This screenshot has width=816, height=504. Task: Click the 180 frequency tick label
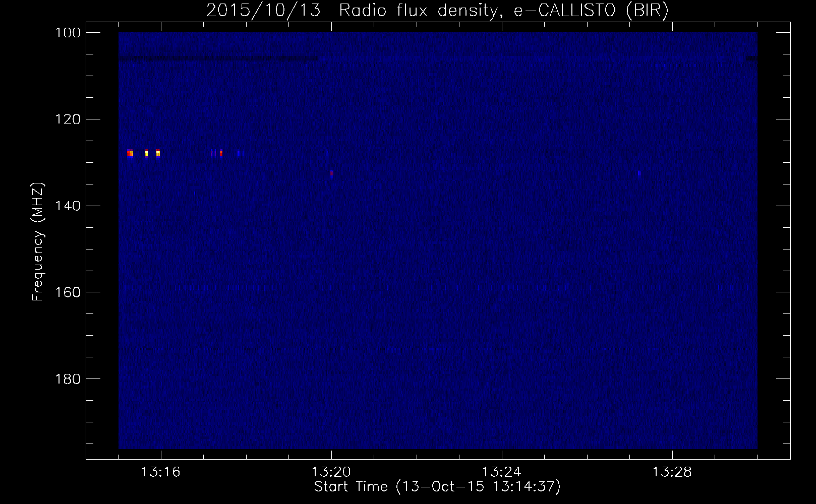67,379
